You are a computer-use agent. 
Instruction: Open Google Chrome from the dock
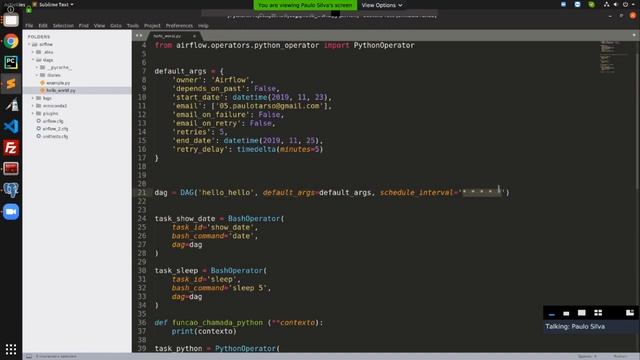(x=11, y=41)
